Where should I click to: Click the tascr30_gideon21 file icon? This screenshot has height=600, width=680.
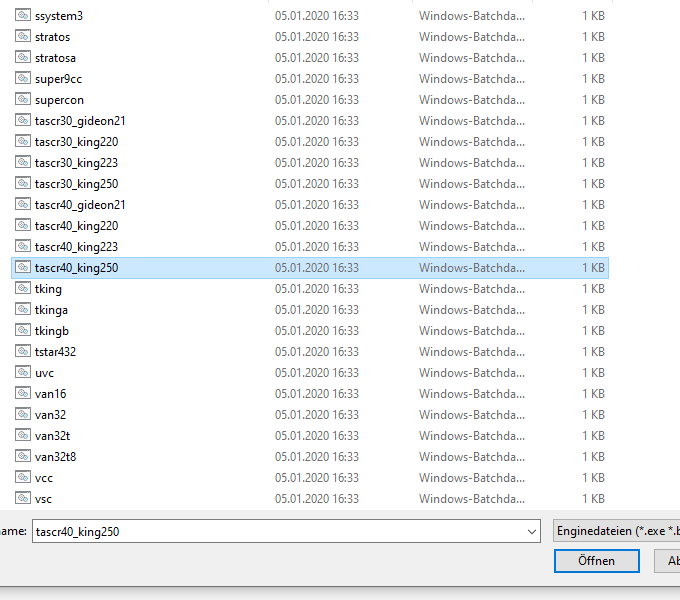[x=23, y=120]
